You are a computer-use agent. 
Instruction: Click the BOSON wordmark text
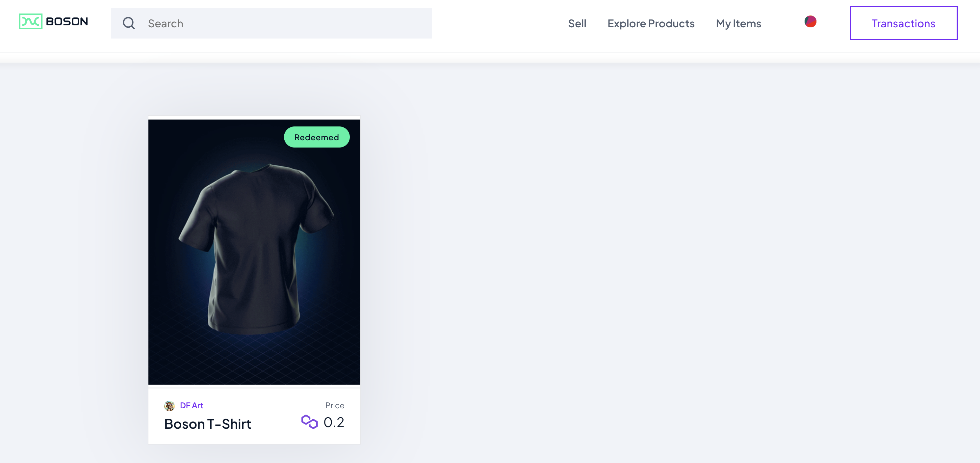pos(66,22)
